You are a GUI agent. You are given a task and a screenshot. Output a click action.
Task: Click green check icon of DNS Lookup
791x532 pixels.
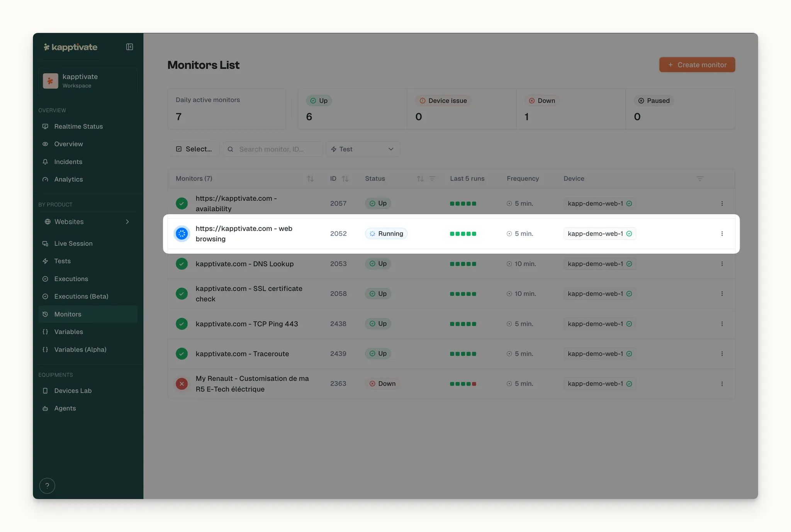(182, 264)
